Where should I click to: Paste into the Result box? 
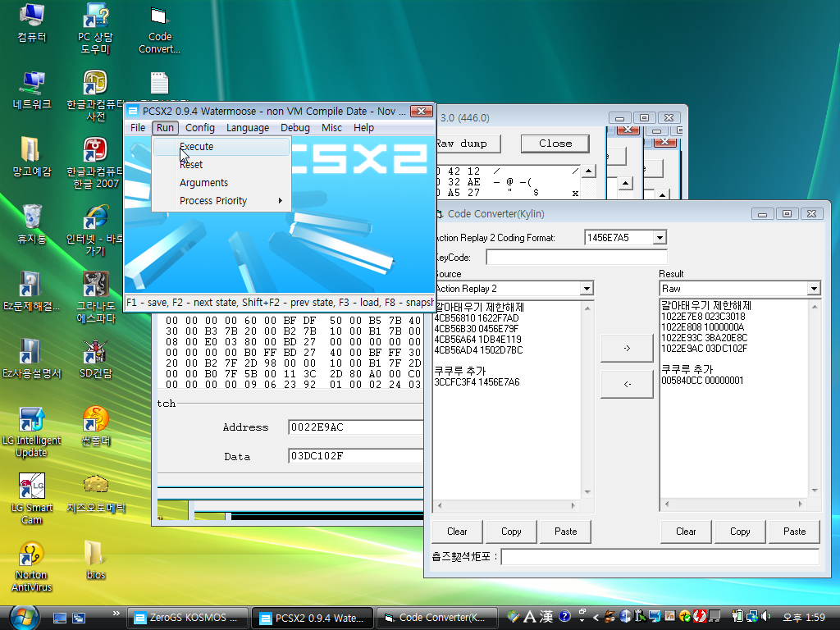794,532
